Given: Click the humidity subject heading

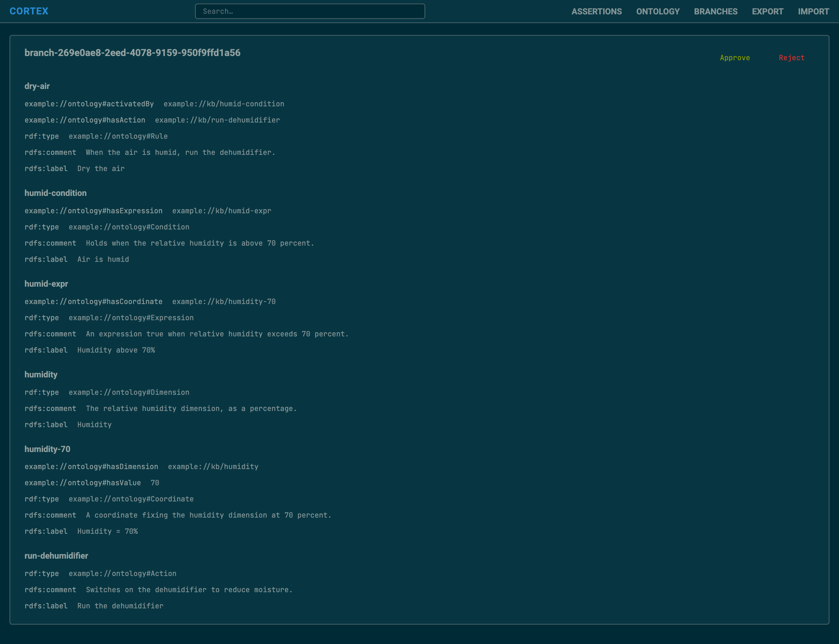Looking at the screenshot, I should click(41, 375).
